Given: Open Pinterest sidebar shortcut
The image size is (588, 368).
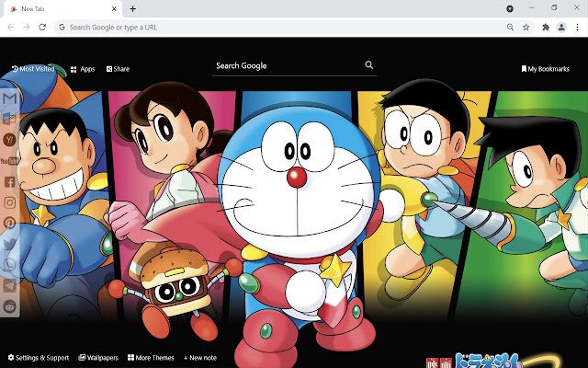Looking at the screenshot, I should tap(9, 223).
